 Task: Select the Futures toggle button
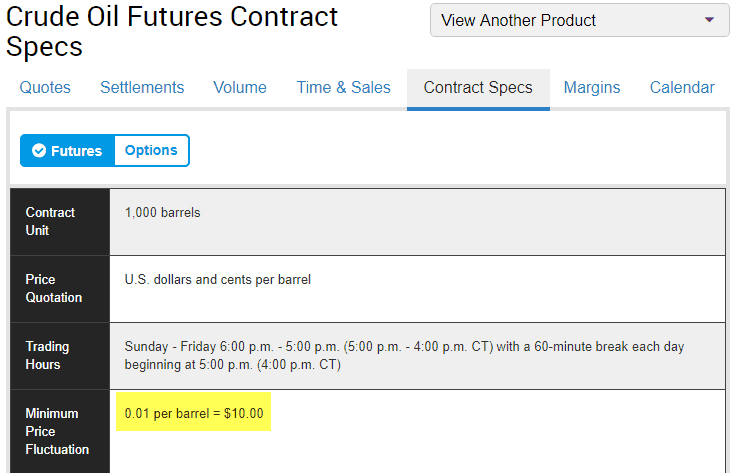(x=68, y=151)
